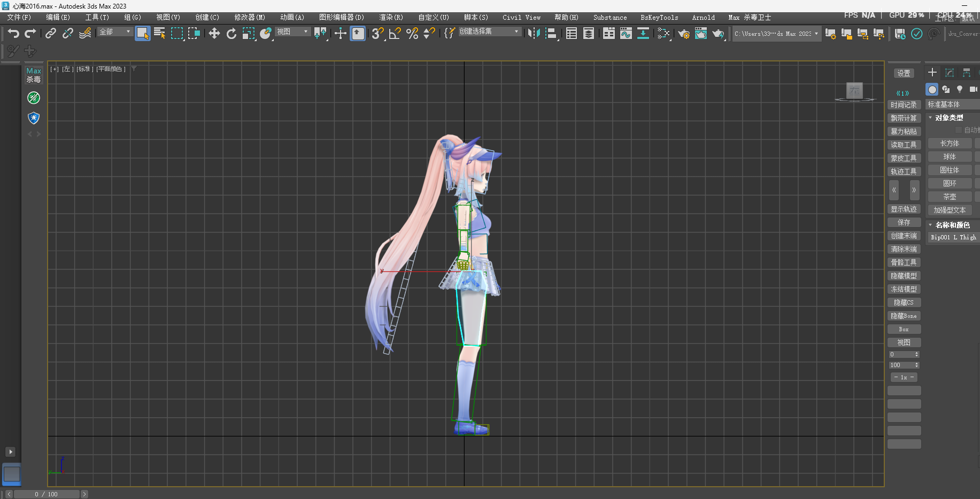Click the object name field Bip001 L Thigh
Screen dimensions: 980x499
[x=954, y=237]
